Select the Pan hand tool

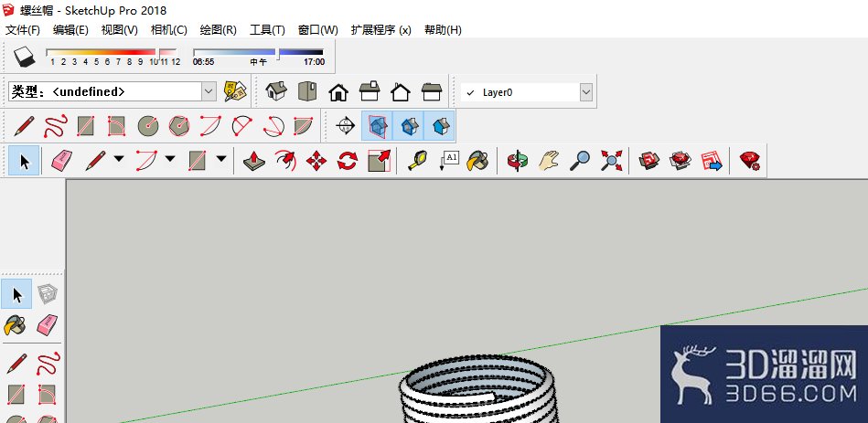click(x=549, y=161)
